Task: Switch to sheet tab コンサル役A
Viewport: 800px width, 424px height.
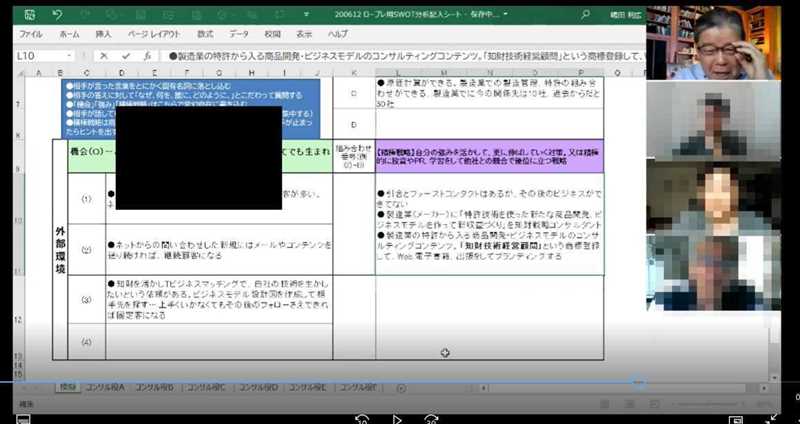Action: coord(105,388)
